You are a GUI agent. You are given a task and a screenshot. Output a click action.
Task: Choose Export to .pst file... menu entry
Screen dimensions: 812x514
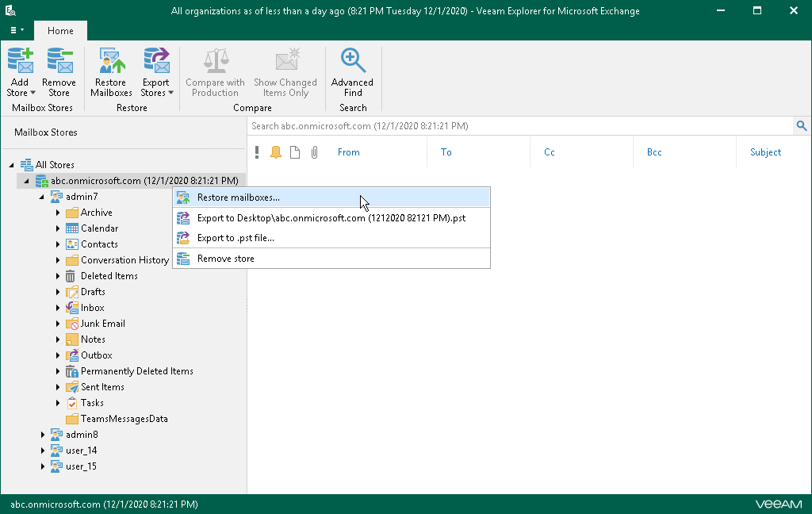pos(331,238)
